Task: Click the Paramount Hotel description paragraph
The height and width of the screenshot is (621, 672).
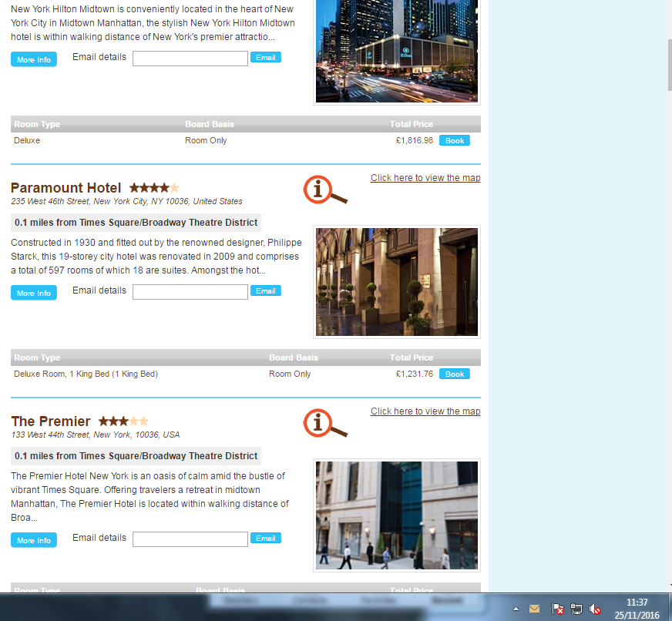Action: (156, 257)
